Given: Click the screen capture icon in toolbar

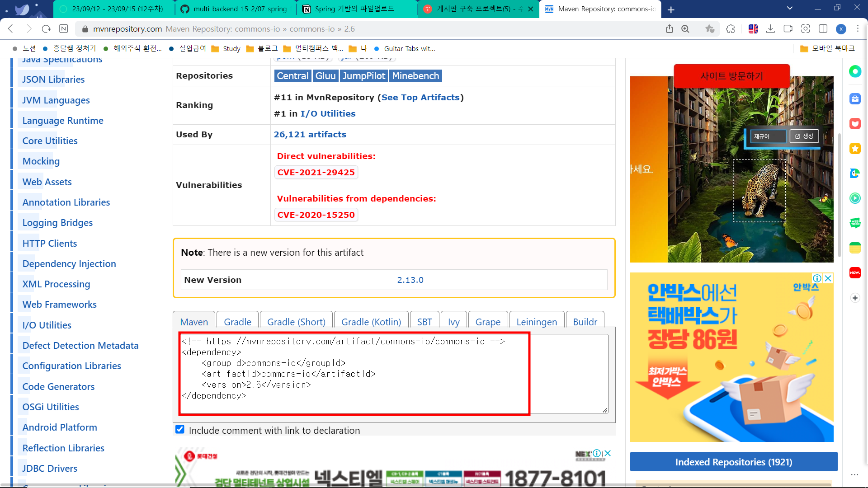Looking at the screenshot, I should [806, 29].
